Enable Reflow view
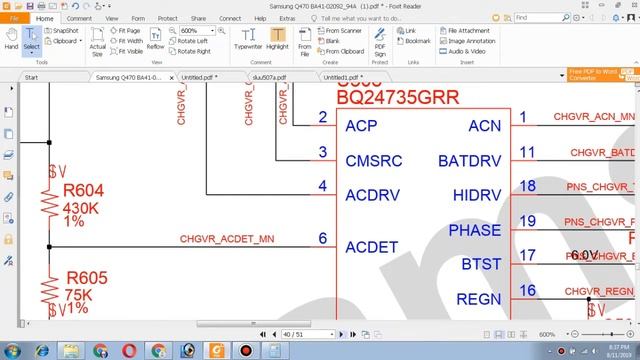Viewport: 640px width, 360px height. [x=155, y=39]
